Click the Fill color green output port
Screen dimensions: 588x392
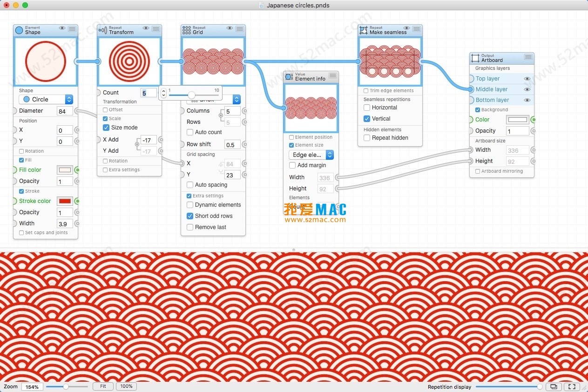[77, 170]
